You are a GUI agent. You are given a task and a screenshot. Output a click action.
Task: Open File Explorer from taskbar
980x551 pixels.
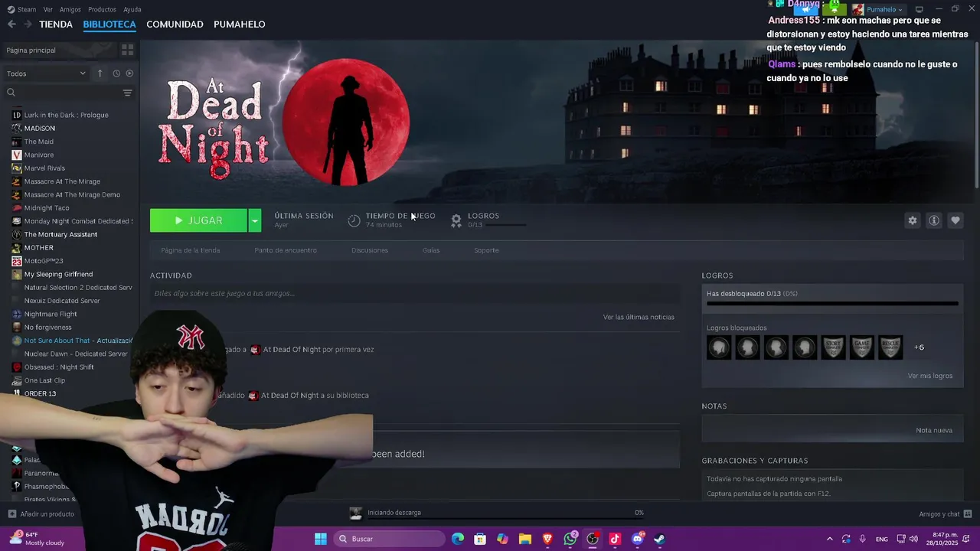(525, 539)
